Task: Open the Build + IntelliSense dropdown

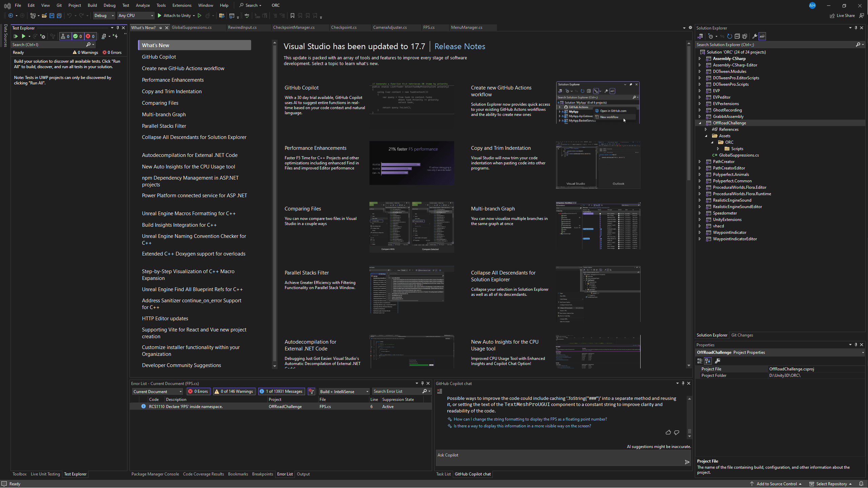Action: coord(344,391)
